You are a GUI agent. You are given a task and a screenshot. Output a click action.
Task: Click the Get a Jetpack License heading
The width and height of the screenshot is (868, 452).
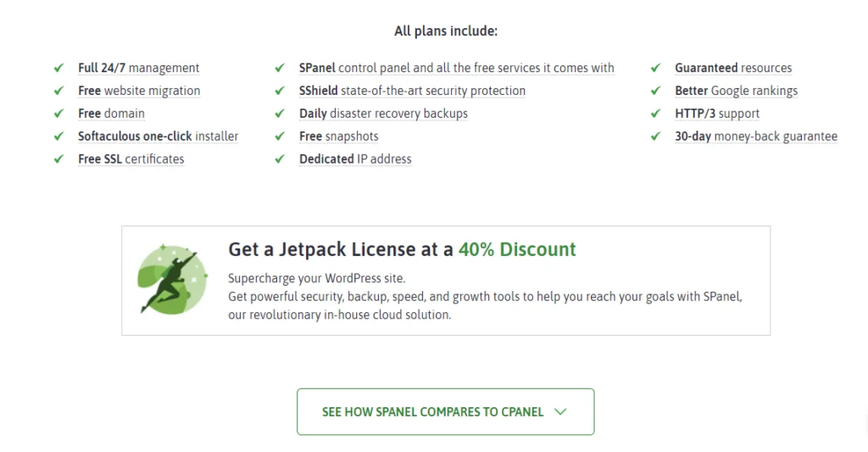click(x=402, y=249)
